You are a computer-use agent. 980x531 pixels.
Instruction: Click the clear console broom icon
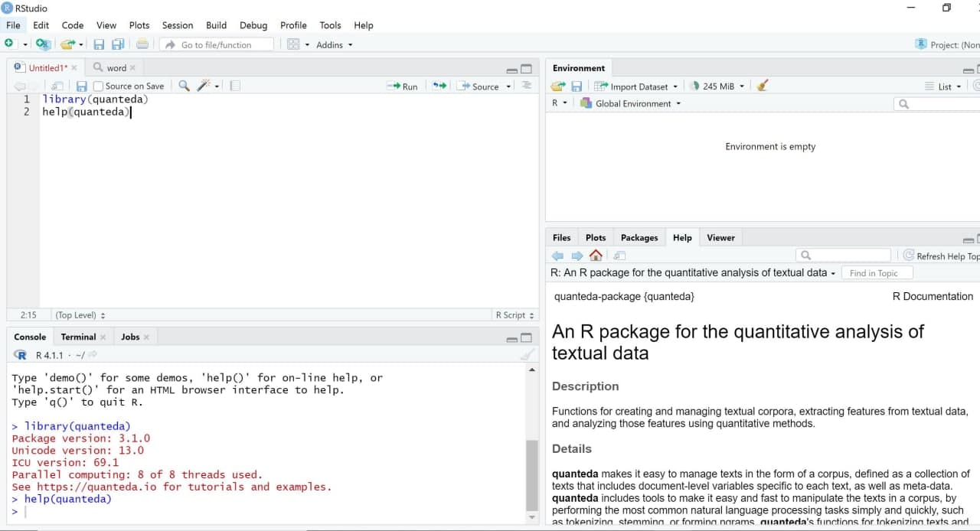(x=527, y=355)
